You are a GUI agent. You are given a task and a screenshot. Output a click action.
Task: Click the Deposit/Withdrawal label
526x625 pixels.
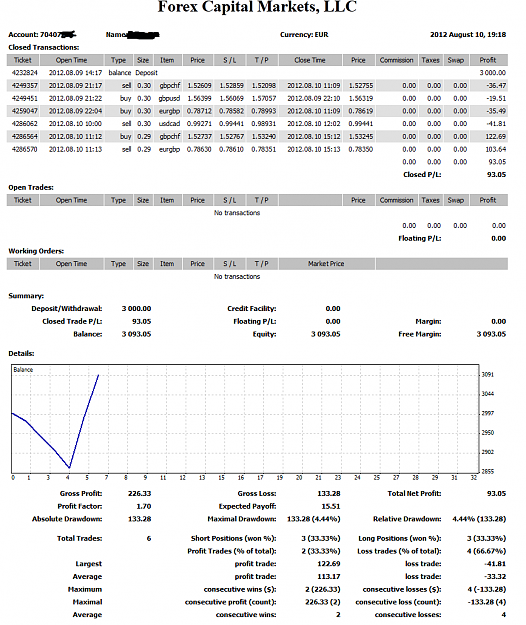(x=67, y=309)
